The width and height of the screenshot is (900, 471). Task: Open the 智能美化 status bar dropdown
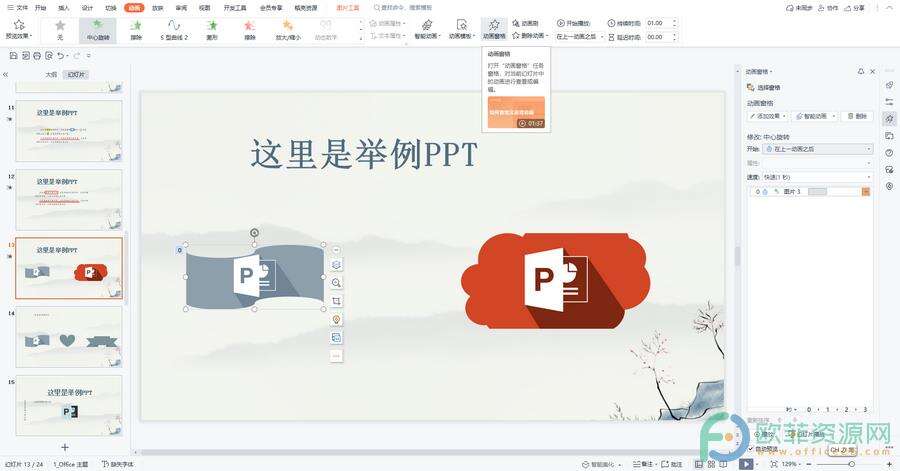[x=602, y=464]
